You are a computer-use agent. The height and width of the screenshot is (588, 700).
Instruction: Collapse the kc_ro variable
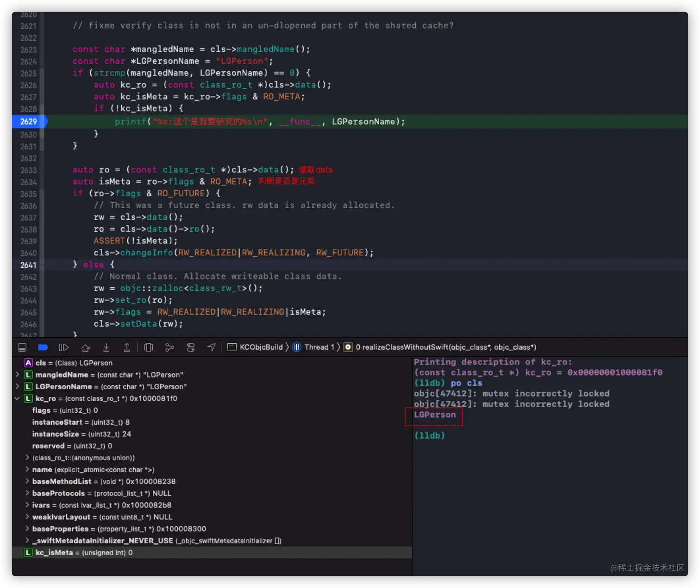18,398
